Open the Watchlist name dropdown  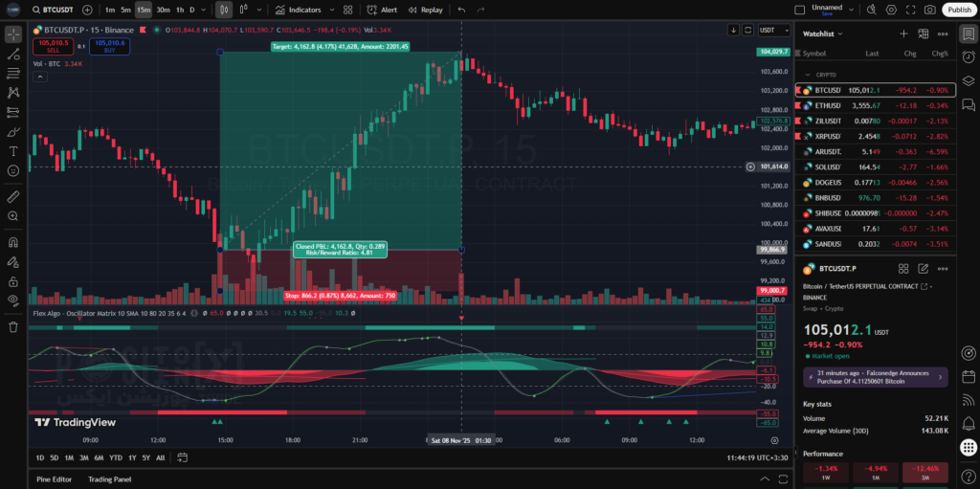point(822,33)
